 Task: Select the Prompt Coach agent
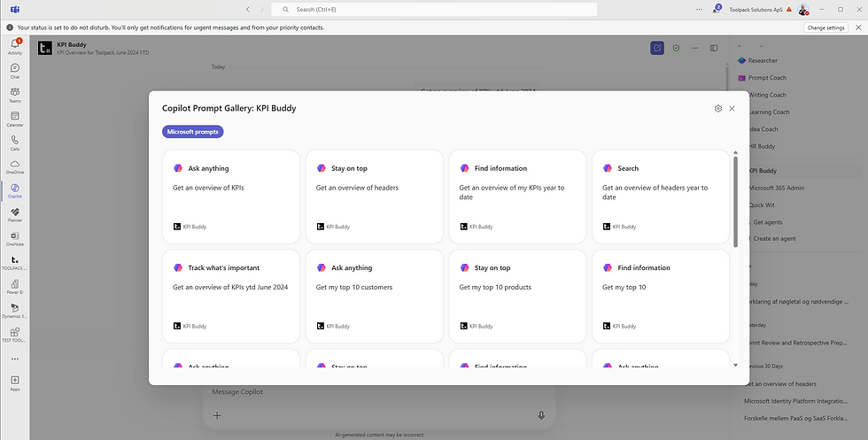pyautogui.click(x=766, y=78)
